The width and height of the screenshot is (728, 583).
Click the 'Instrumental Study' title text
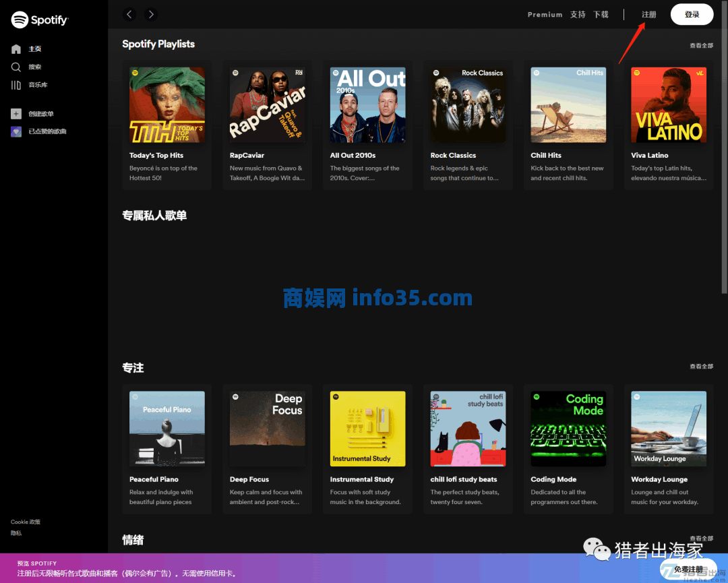point(362,479)
